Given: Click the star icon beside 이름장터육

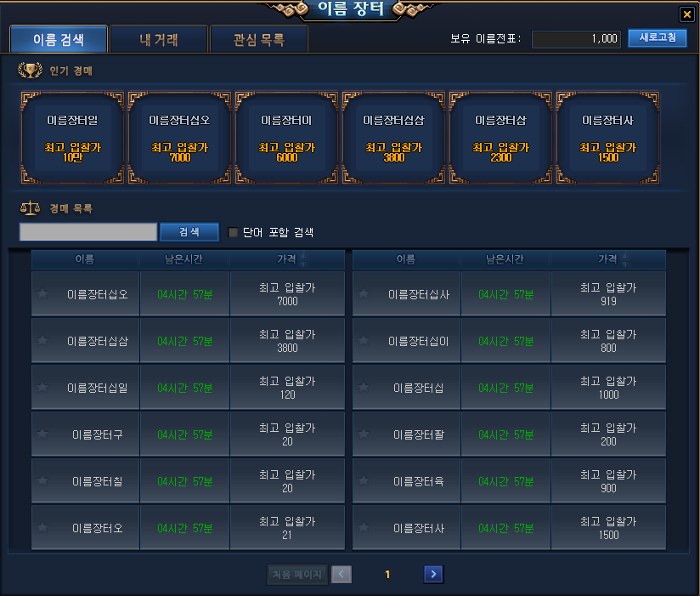Looking at the screenshot, I should point(364,480).
